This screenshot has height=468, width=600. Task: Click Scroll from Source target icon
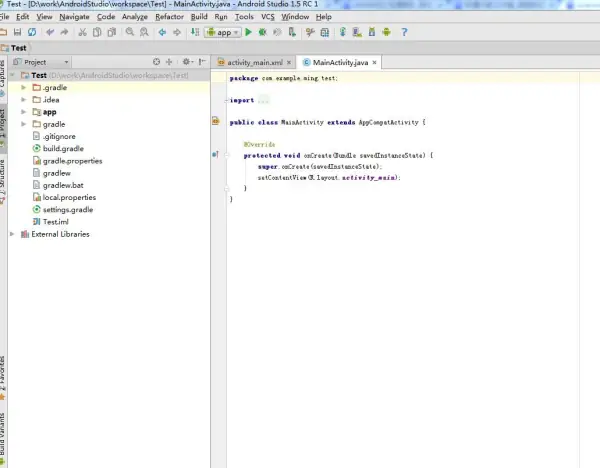[x=156, y=62]
